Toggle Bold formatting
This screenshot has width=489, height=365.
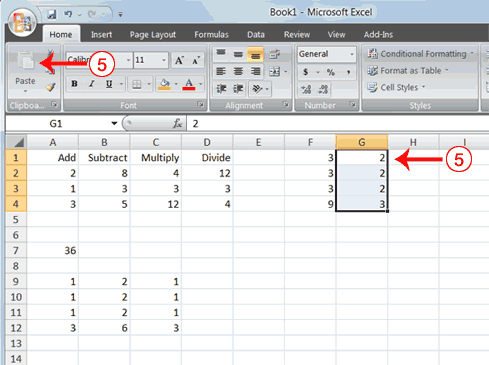(74, 84)
